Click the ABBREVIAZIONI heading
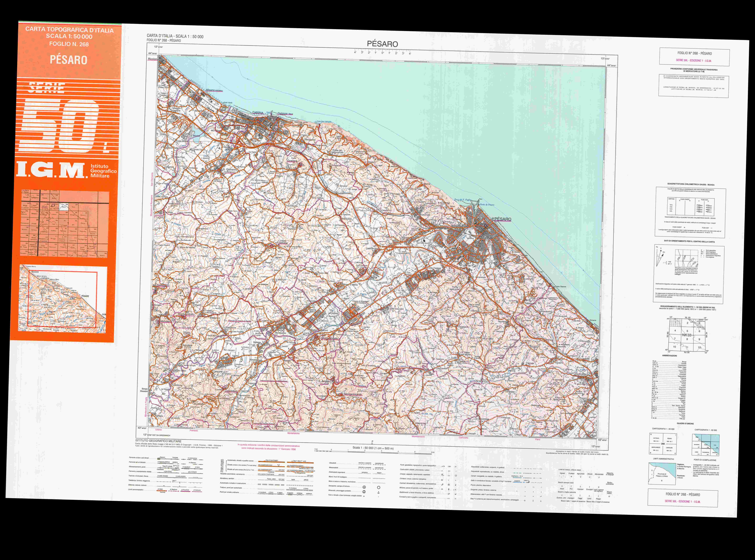Viewport: 755px width, 560px height. click(x=669, y=356)
